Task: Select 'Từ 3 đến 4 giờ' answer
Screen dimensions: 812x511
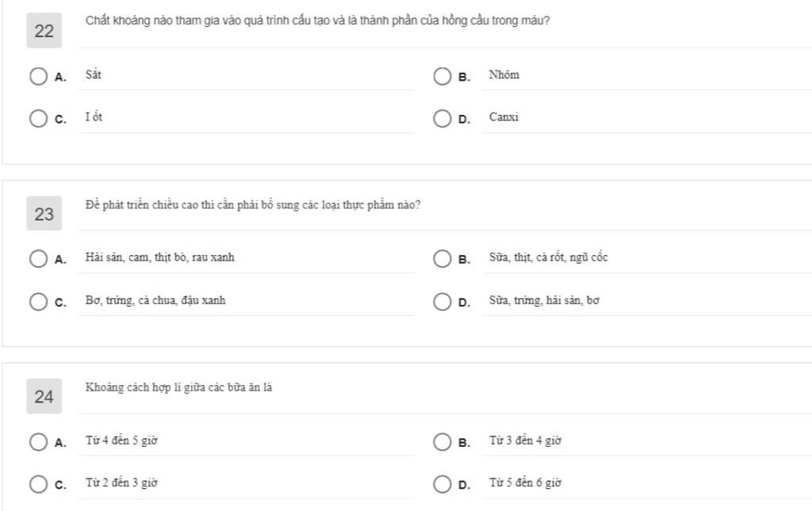Action: 442,442
